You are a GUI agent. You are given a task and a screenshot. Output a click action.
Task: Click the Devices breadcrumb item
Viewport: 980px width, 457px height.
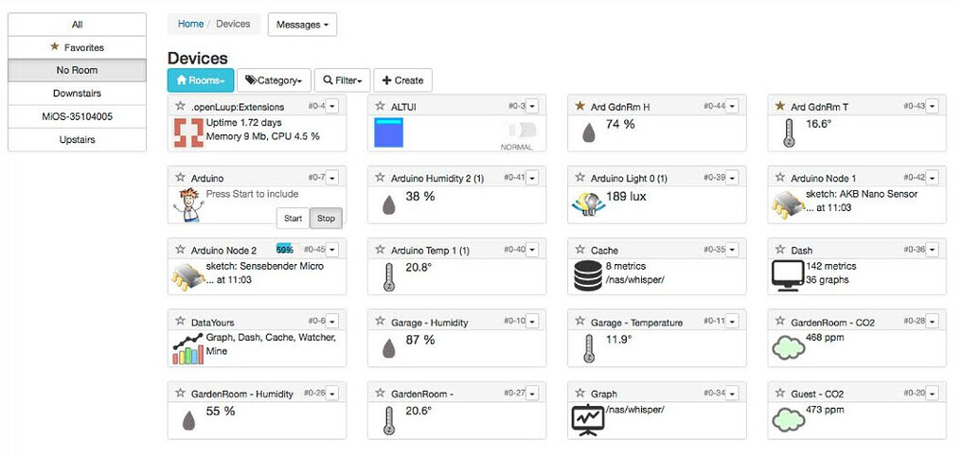(233, 24)
